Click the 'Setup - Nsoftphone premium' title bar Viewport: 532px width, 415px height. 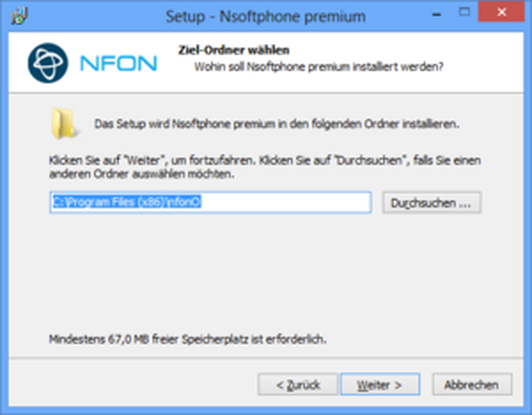[x=266, y=16]
